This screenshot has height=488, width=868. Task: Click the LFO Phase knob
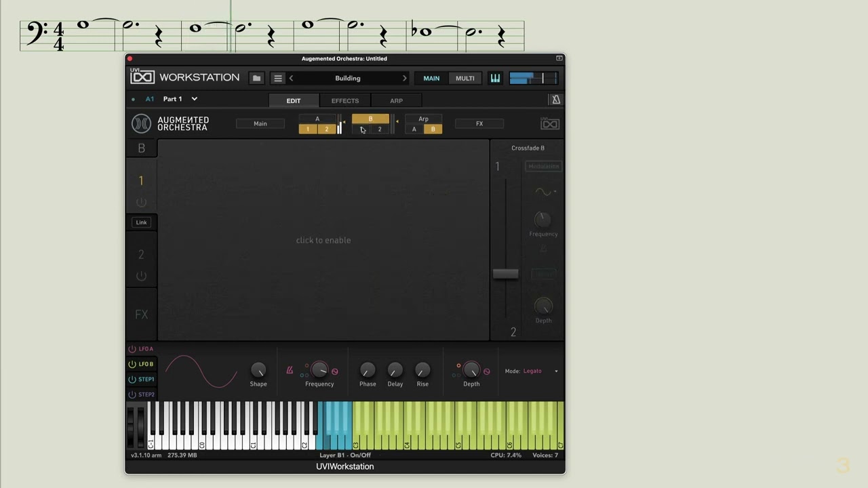click(368, 369)
